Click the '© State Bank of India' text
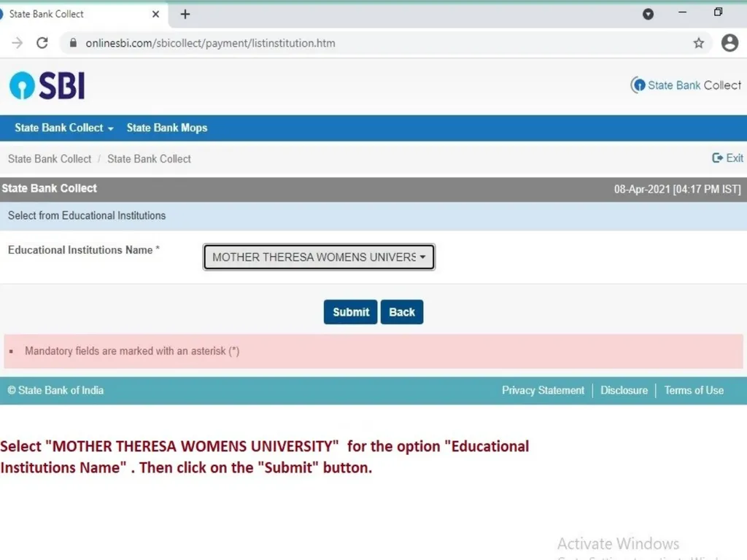 pyautogui.click(x=55, y=391)
